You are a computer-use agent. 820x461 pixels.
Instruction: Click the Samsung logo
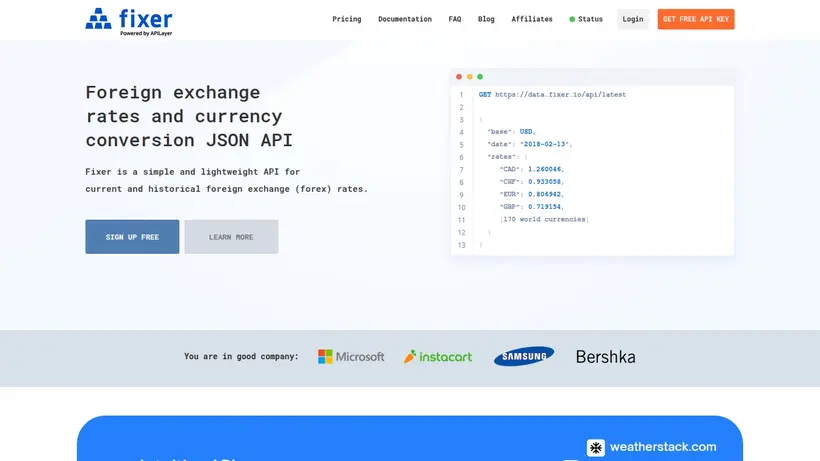tap(523, 356)
